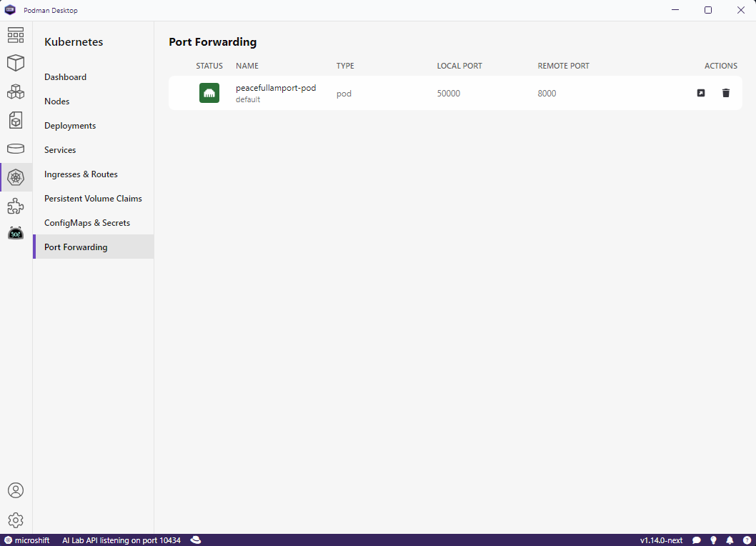Viewport: 756px width, 546px height.
Task: Open Volumes using the cylinder icon
Action: [16, 149]
